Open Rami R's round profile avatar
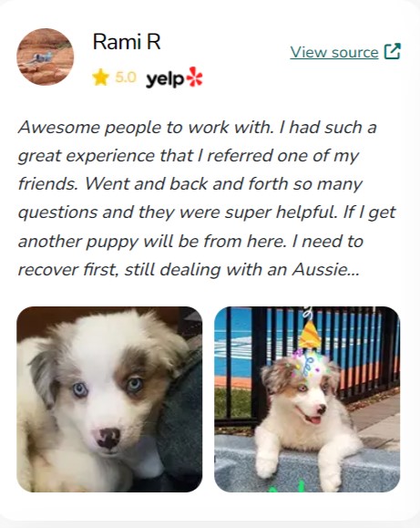Image resolution: width=420 pixels, height=528 pixels. coord(45,57)
